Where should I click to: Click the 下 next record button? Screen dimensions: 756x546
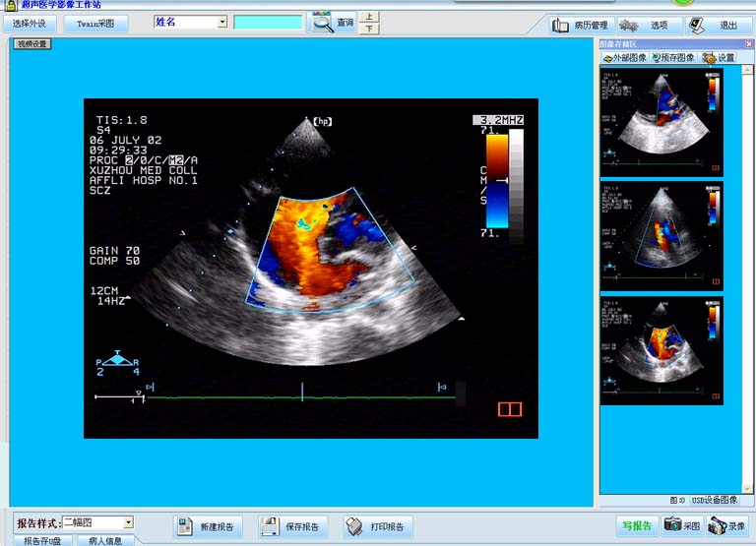(x=369, y=29)
